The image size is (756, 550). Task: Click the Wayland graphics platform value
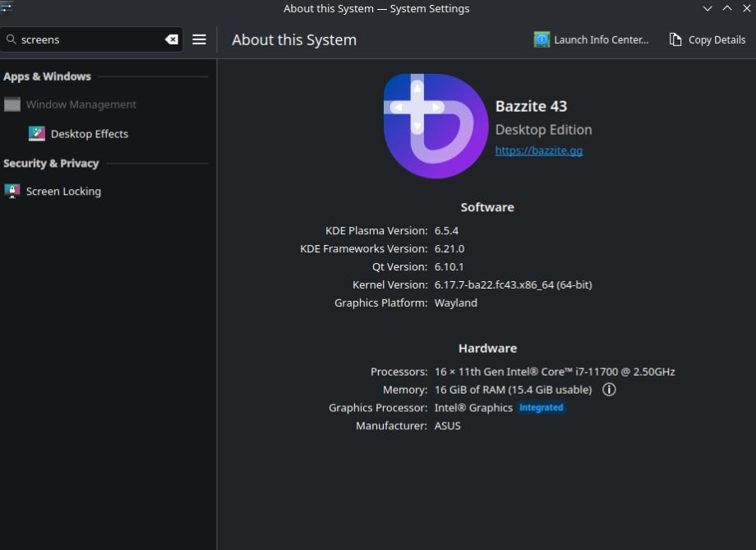point(455,303)
